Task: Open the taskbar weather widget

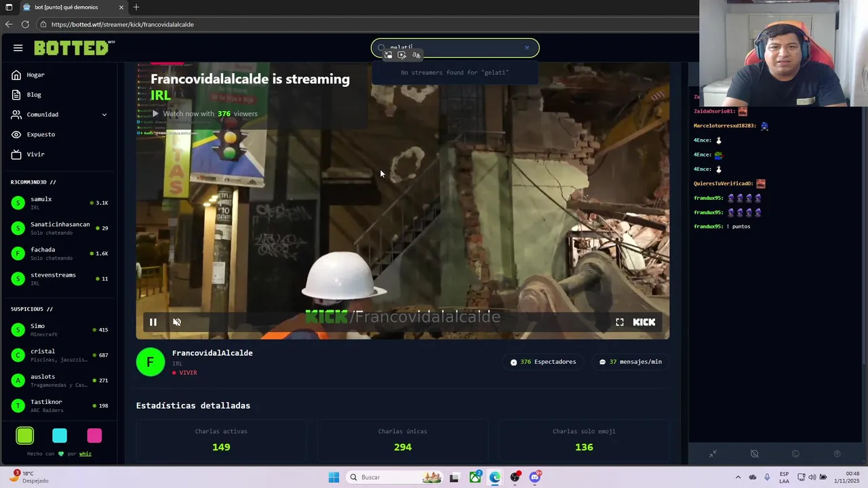Action: pos(28,477)
